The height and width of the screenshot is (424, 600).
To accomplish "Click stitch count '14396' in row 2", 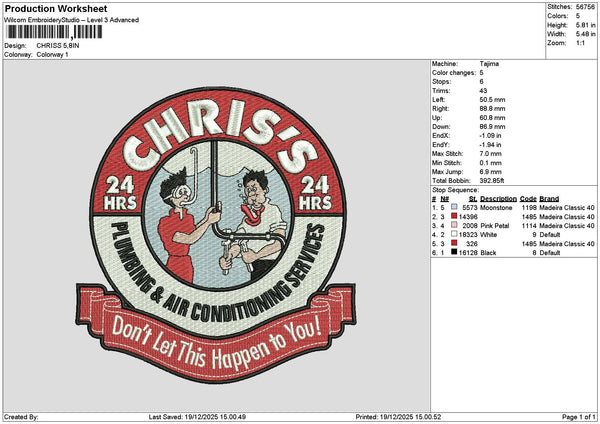I will tap(468, 217).
